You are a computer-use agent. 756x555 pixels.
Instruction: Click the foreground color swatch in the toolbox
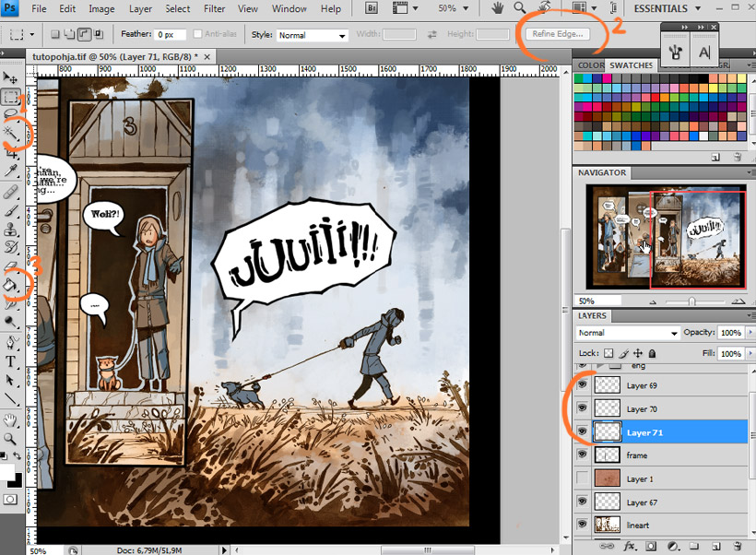7,470
